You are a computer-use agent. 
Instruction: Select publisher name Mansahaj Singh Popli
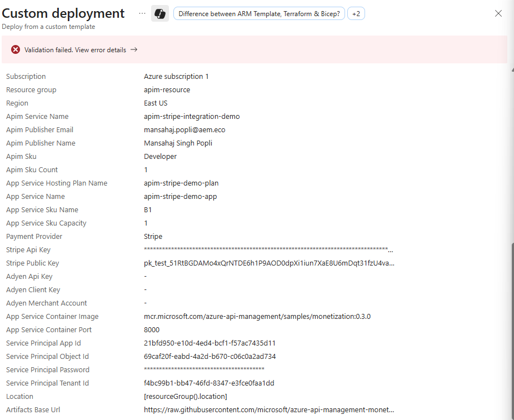[x=178, y=143]
